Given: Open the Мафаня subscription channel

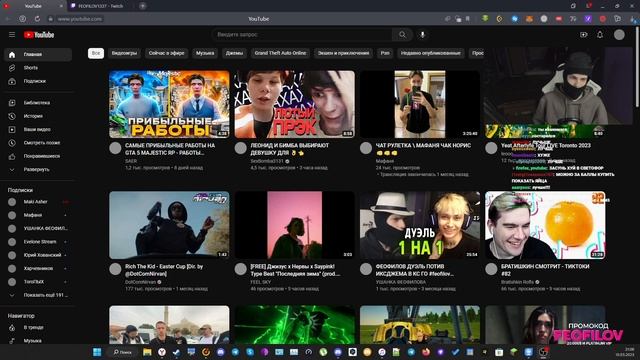Looking at the screenshot, I should [x=38, y=215].
